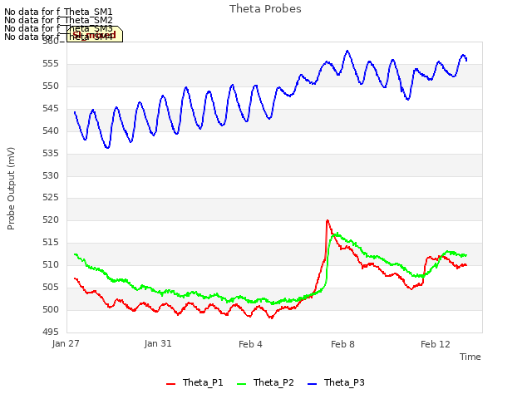This screenshot has height=399, width=532.
Task: Click the yellow annotation note box
Action: pyautogui.click(x=95, y=34)
